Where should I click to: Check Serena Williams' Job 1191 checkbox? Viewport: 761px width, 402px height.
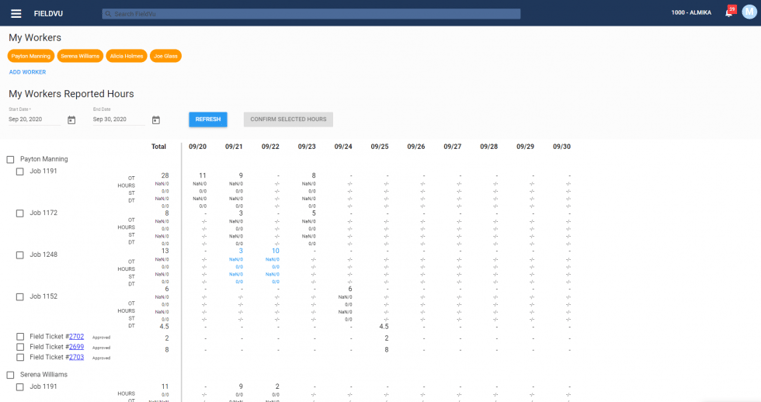20,387
